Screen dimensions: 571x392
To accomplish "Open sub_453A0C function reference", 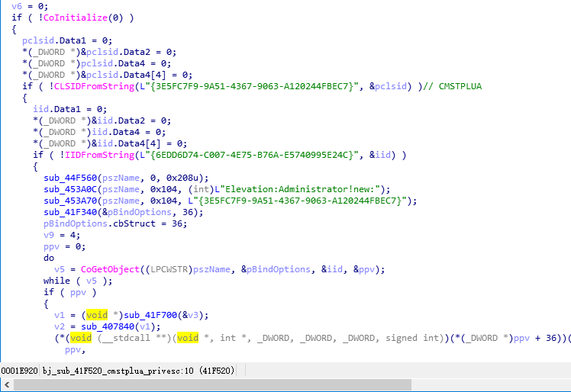I will click(x=70, y=189).
